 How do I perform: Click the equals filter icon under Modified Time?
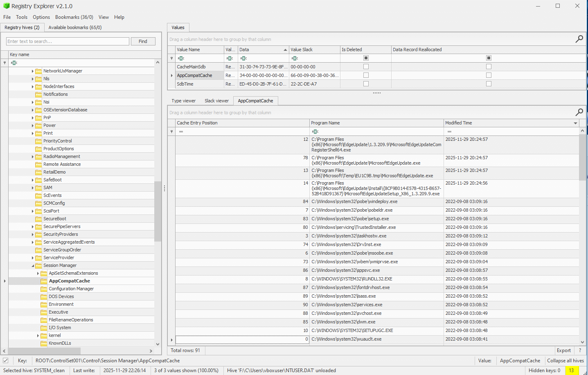coord(448,131)
